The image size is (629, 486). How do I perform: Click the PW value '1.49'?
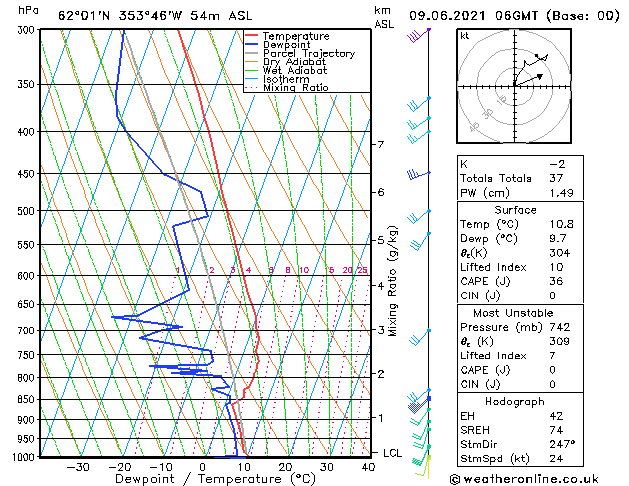click(562, 193)
